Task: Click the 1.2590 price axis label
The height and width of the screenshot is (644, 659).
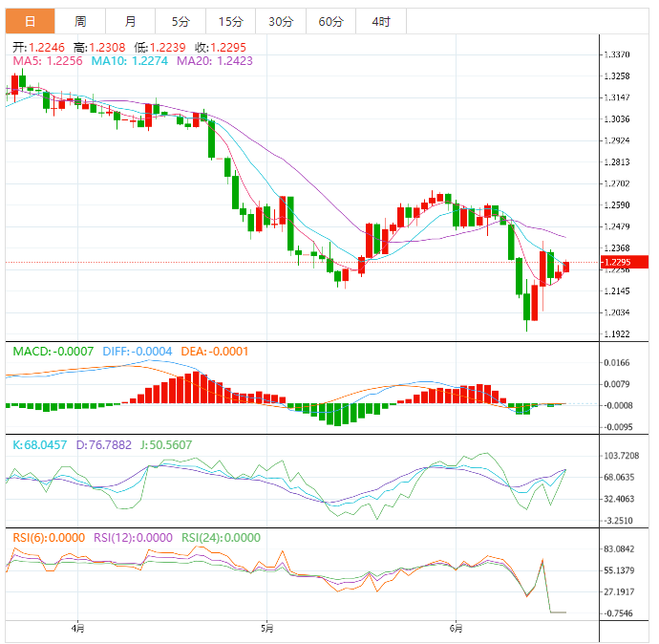Action: tap(617, 205)
